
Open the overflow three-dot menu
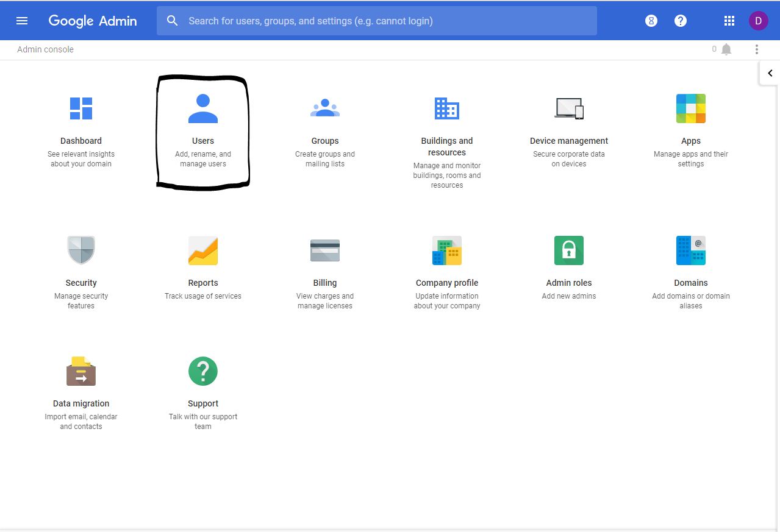pos(756,49)
